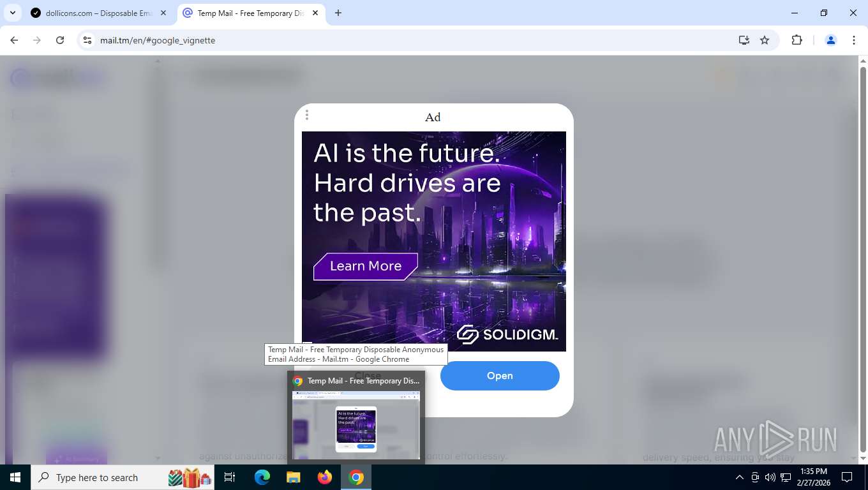Screen dimensions: 868x490
Task: Go back to the previous page
Action: coord(14,40)
